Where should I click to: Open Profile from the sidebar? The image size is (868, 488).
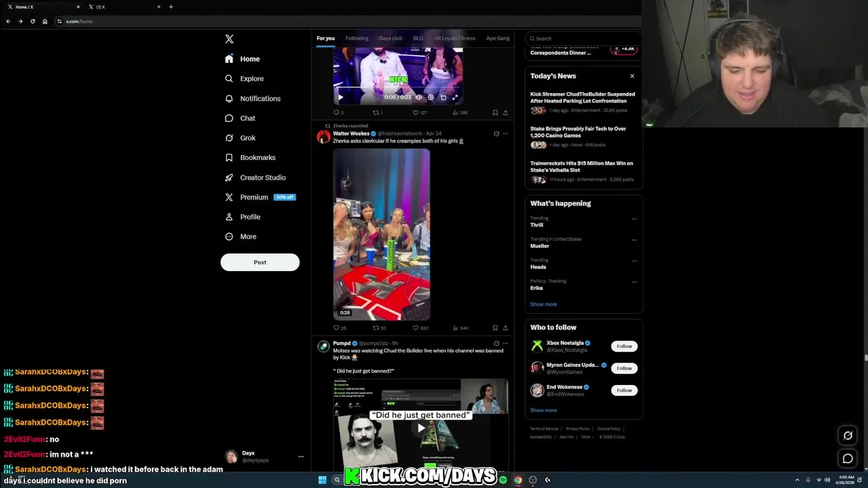(243, 217)
